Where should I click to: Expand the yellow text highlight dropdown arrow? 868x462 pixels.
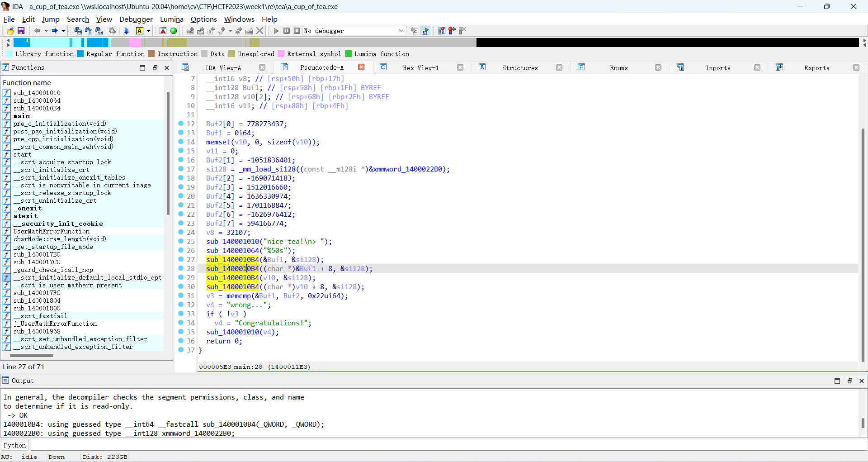click(148, 31)
